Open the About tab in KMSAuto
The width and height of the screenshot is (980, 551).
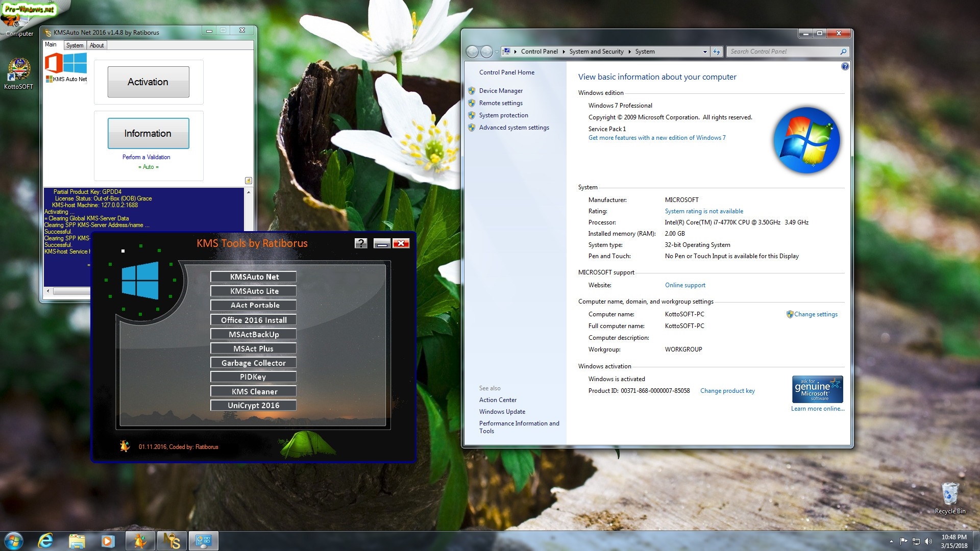tap(96, 45)
